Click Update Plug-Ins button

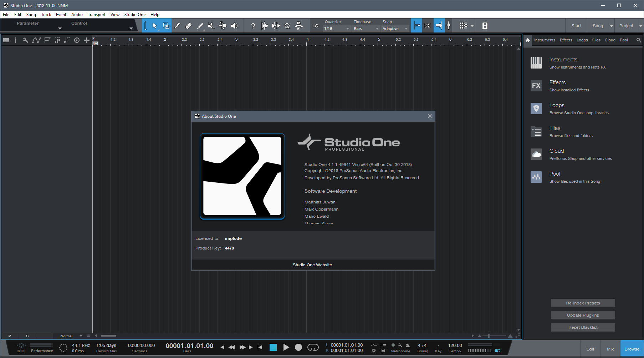583,315
